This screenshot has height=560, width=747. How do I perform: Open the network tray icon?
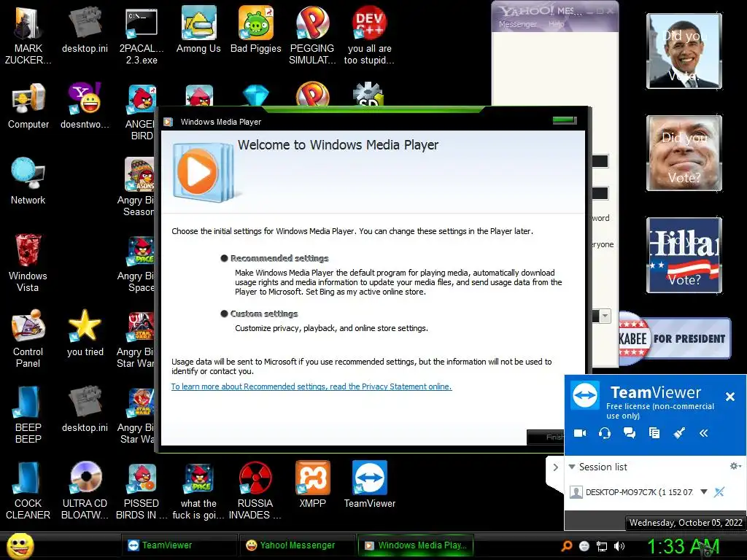tap(602, 546)
